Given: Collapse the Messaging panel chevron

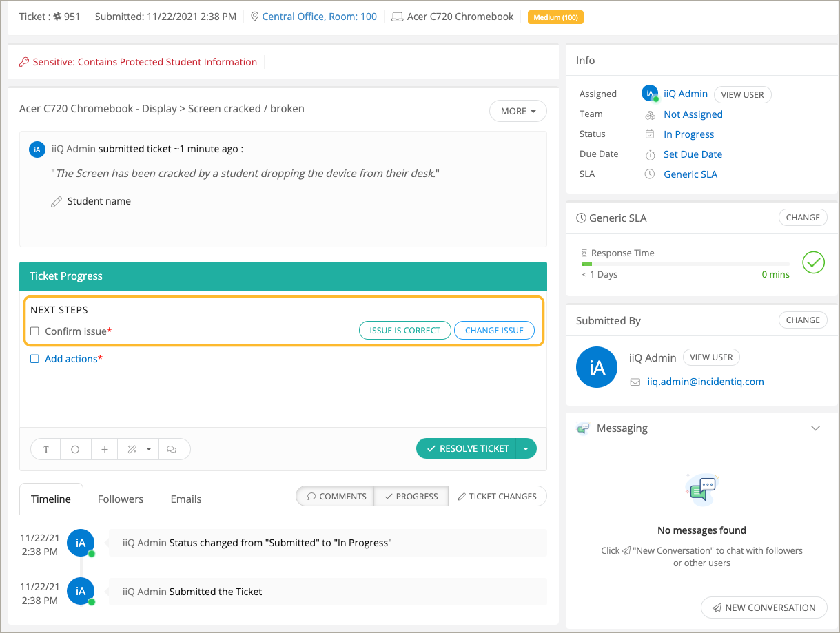Looking at the screenshot, I should click(x=815, y=428).
